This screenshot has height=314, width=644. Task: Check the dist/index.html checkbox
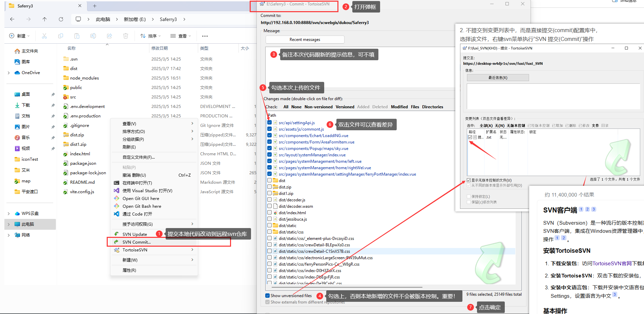[270, 213]
